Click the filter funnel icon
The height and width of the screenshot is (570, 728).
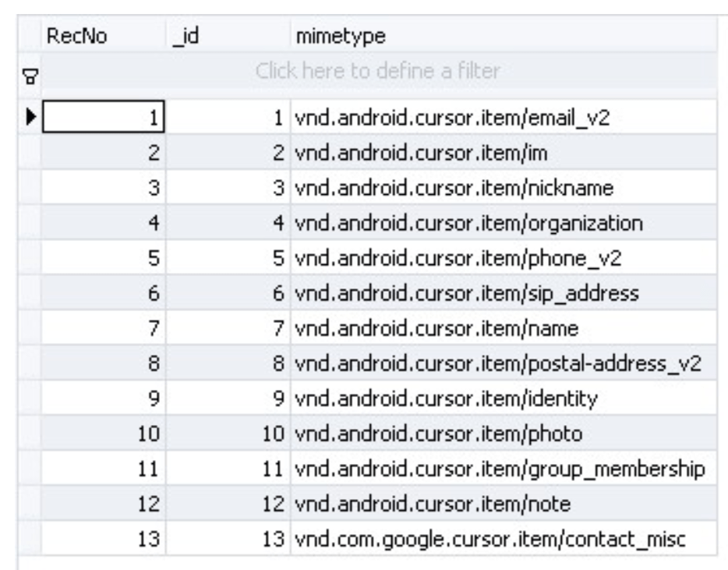30,76
